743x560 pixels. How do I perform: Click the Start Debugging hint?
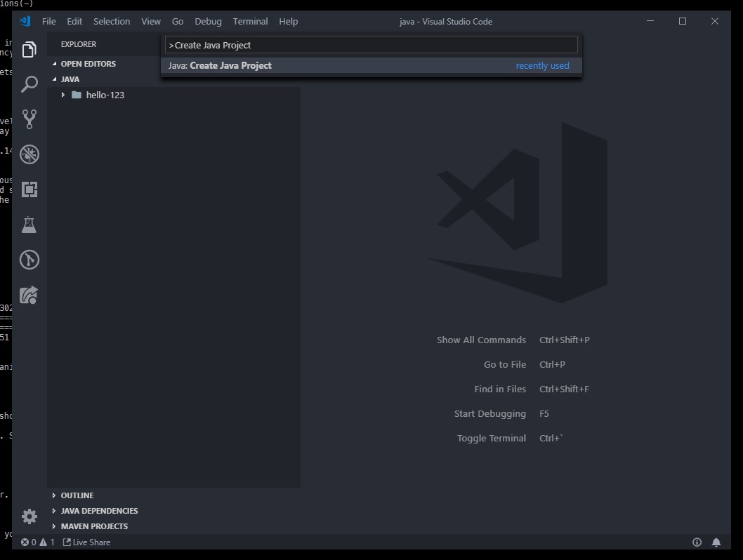(x=490, y=414)
